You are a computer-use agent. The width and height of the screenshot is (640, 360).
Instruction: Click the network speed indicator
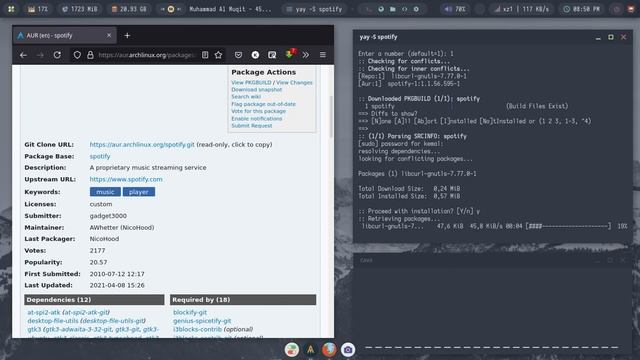pyautogui.click(x=521, y=9)
